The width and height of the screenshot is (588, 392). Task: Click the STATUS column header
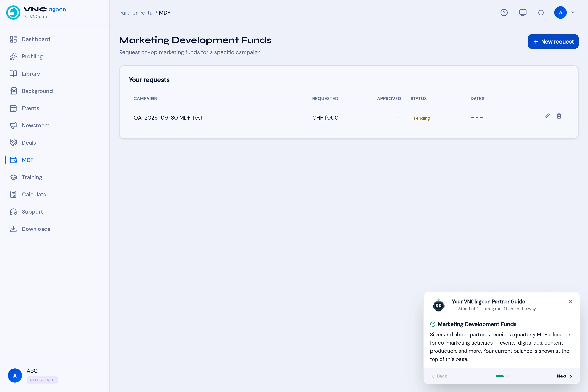418,99
